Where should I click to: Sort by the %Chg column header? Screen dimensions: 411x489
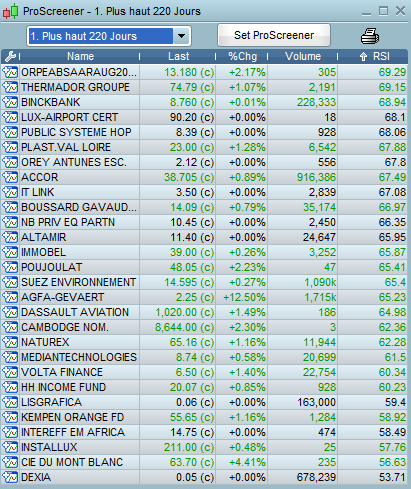242,57
